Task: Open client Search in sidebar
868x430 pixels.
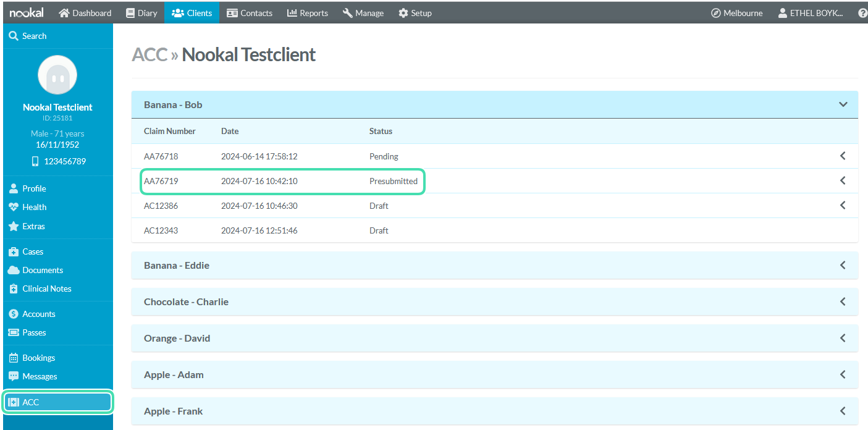Action: click(57, 36)
